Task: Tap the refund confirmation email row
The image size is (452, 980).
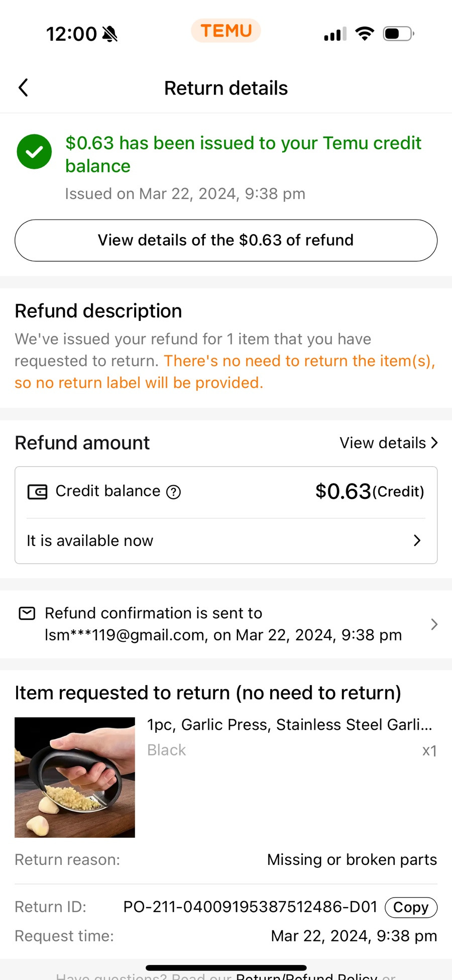Action: 226,624
